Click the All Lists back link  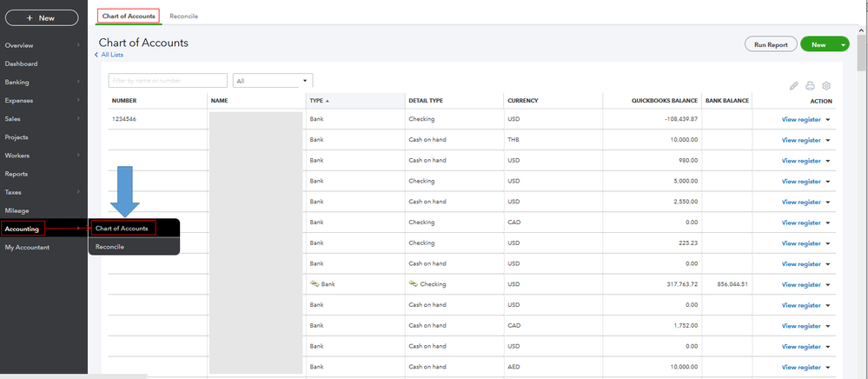[x=110, y=55]
